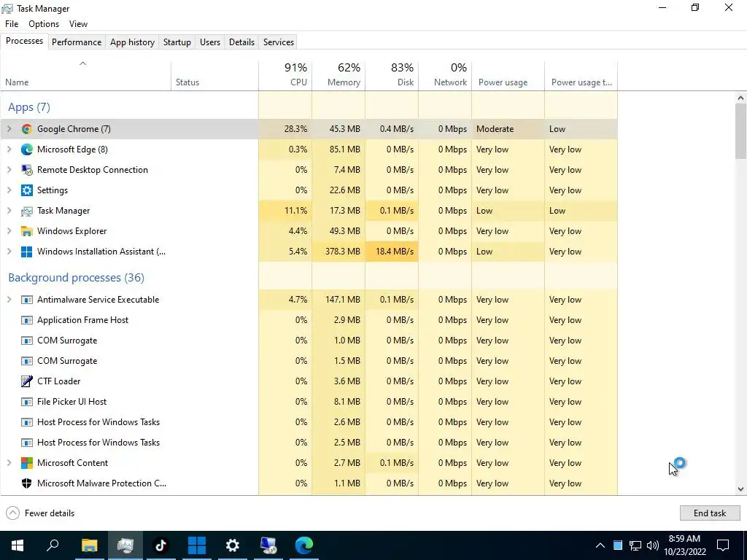
Task: Open the Options menu
Action: 44,24
